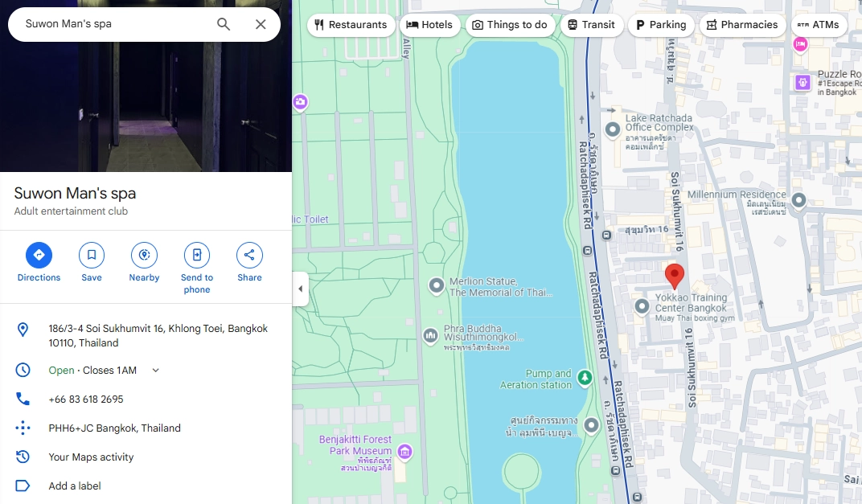Choose Add a label
862x504 pixels.
75,486
